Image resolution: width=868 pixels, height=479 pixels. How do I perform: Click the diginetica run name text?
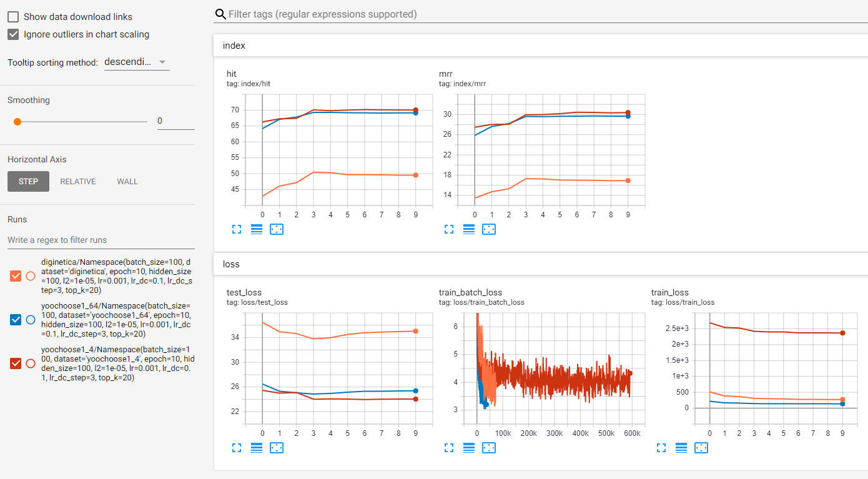click(x=117, y=276)
